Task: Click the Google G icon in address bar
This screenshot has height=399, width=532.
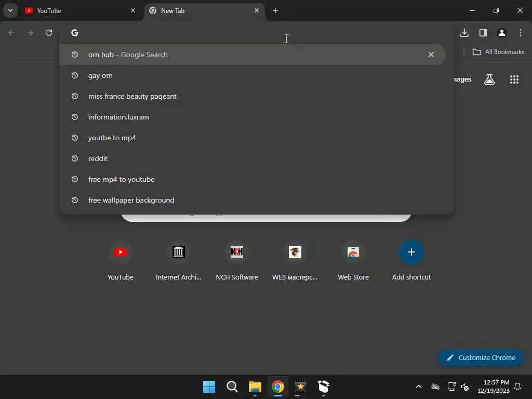Action: click(x=75, y=33)
